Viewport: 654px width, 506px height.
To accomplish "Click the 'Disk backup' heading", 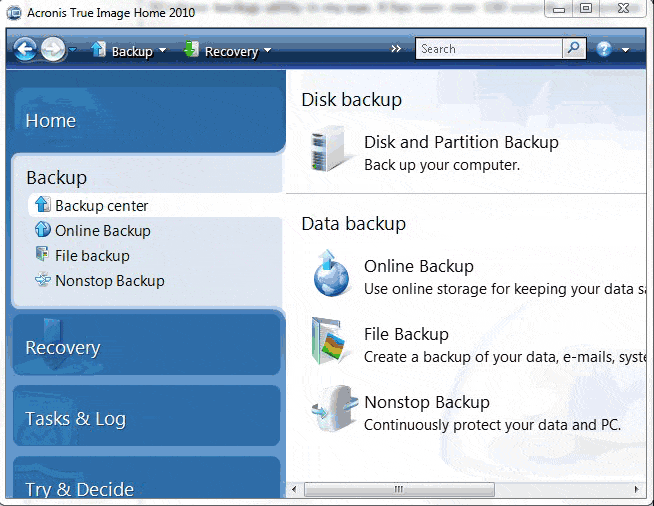I will click(x=352, y=100).
